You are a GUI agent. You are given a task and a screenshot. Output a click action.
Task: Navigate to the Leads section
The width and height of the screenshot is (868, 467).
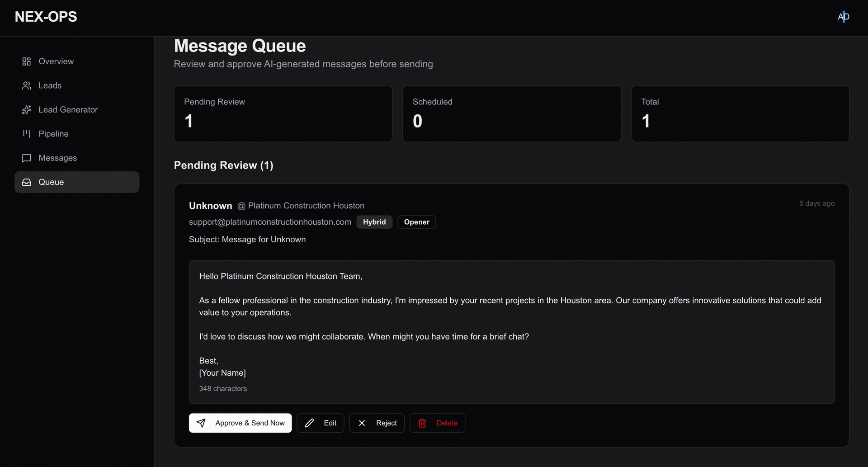[50, 85]
